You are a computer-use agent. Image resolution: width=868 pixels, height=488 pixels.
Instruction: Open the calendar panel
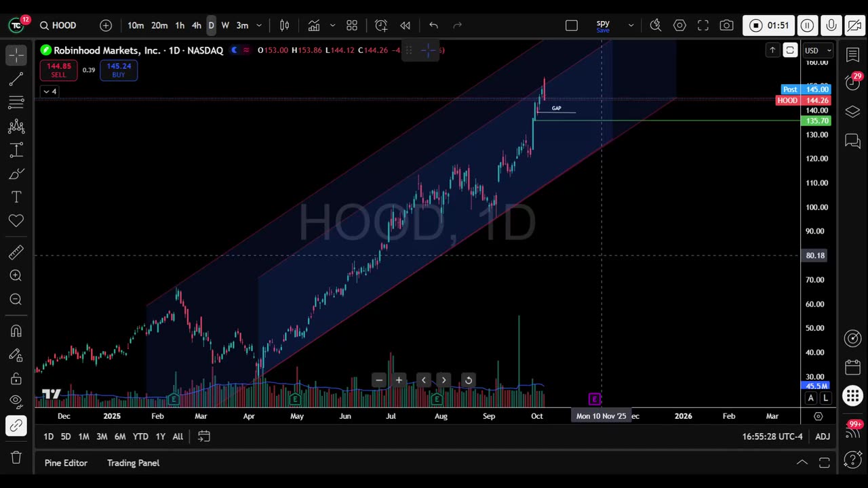(x=853, y=367)
